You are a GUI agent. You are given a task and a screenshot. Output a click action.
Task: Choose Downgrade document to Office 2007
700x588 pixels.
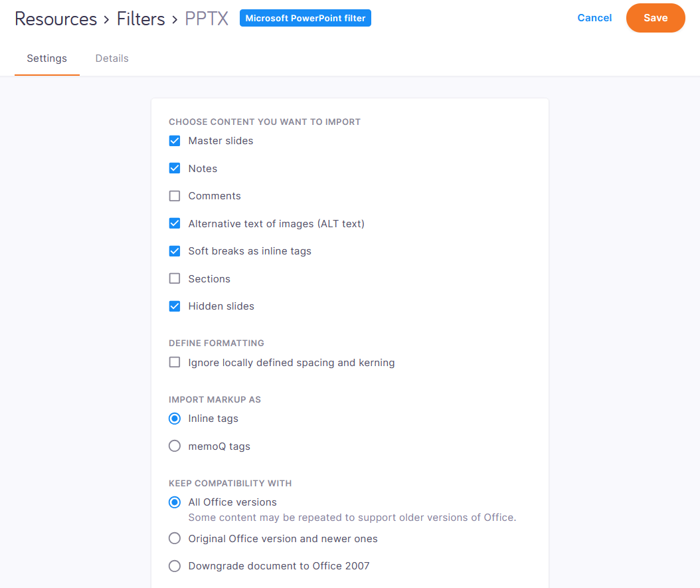(175, 566)
